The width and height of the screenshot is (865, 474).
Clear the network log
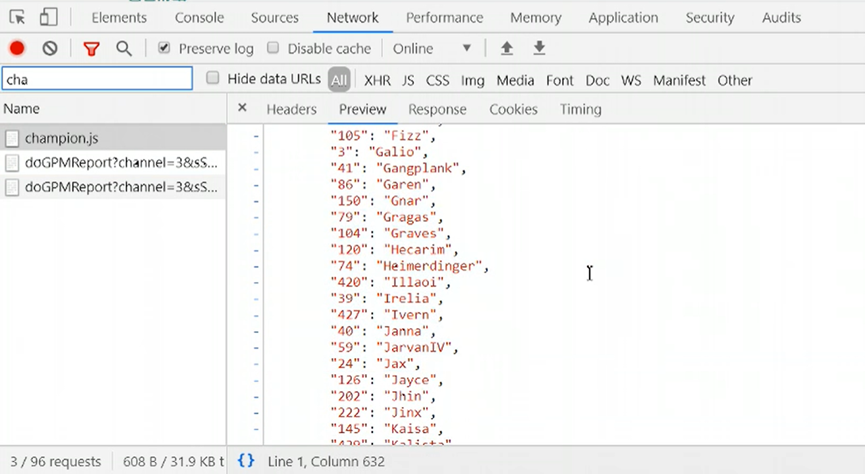coord(50,48)
